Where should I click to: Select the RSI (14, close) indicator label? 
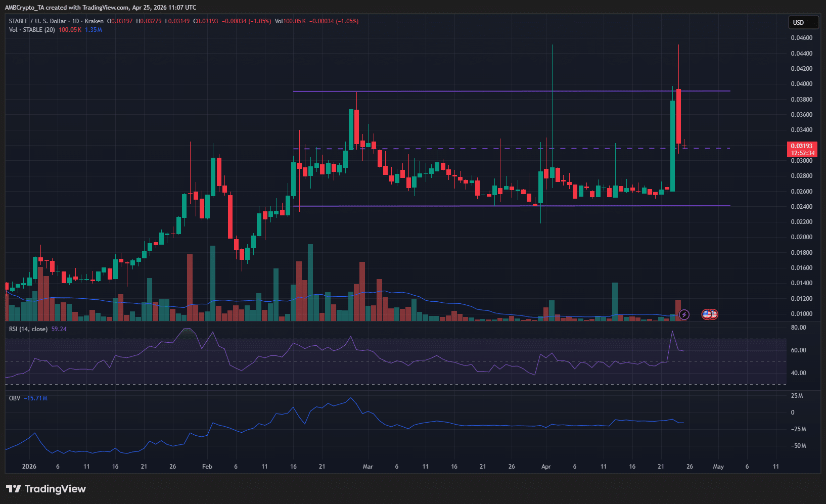click(x=28, y=329)
